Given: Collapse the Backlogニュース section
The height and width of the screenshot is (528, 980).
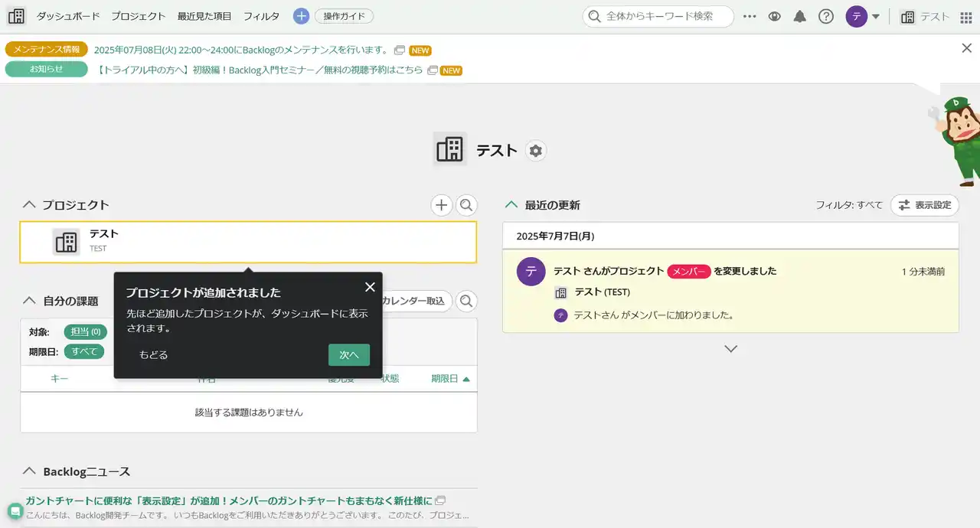Looking at the screenshot, I should 30,471.
